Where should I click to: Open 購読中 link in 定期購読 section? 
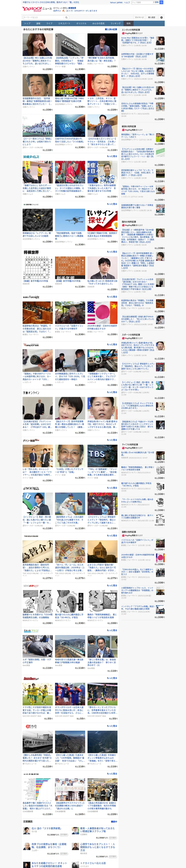tap(114, 822)
